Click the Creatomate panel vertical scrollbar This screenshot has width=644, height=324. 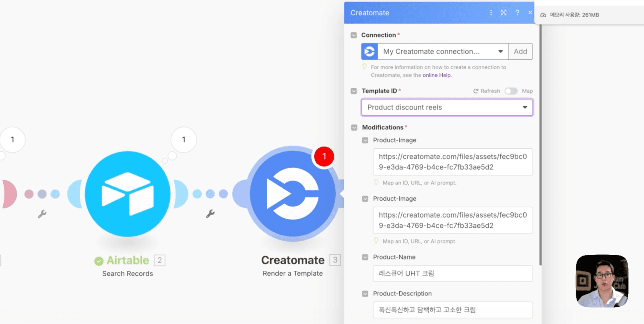(540, 145)
